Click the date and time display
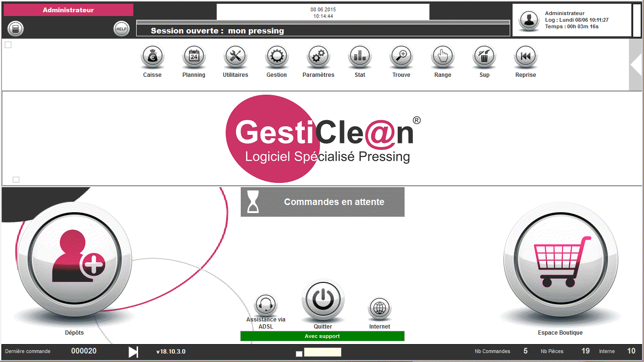 pos(323,13)
